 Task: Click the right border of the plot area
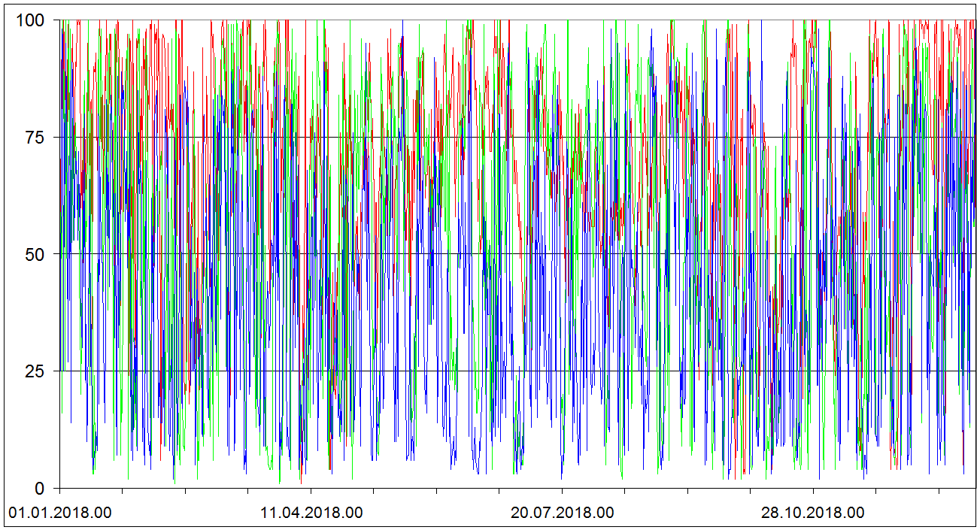975,301
